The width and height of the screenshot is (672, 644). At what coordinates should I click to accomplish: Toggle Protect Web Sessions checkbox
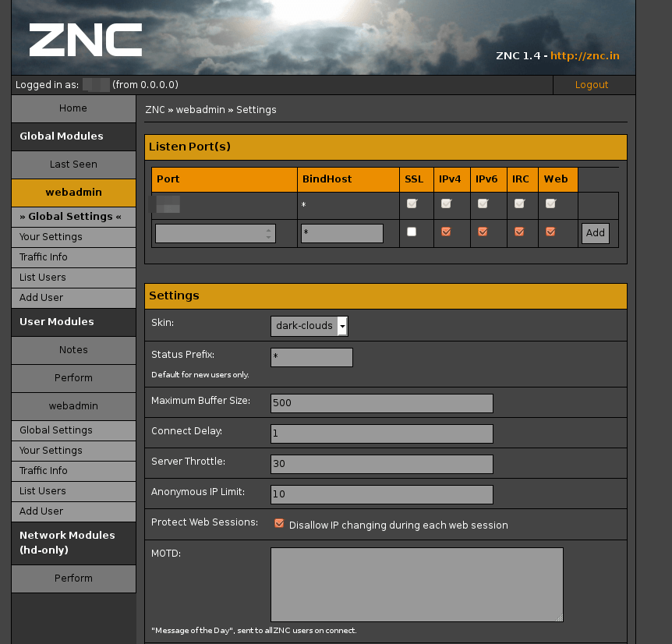[279, 523]
